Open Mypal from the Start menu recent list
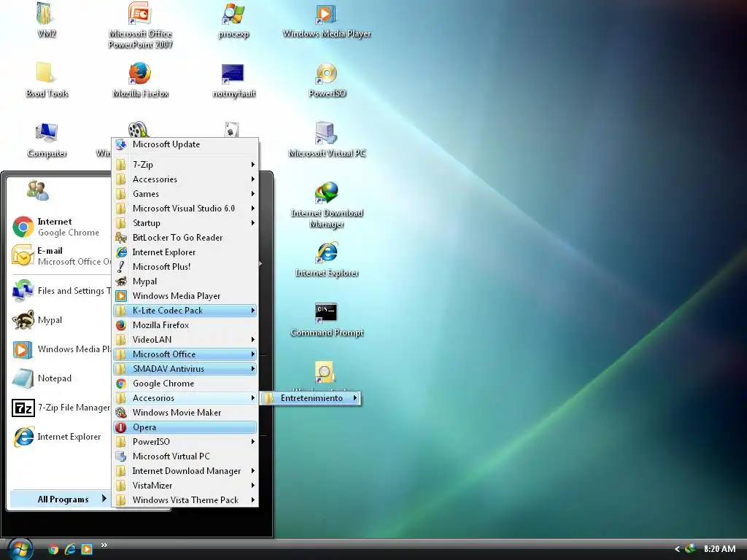Image resolution: width=747 pixels, height=560 pixels. tap(61, 319)
